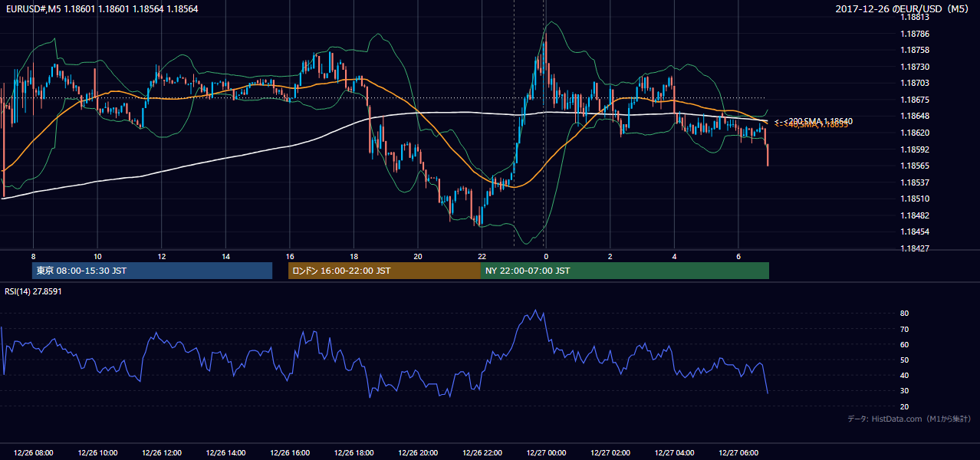Click the 12/26 18:00 bottom time label

tap(354, 453)
